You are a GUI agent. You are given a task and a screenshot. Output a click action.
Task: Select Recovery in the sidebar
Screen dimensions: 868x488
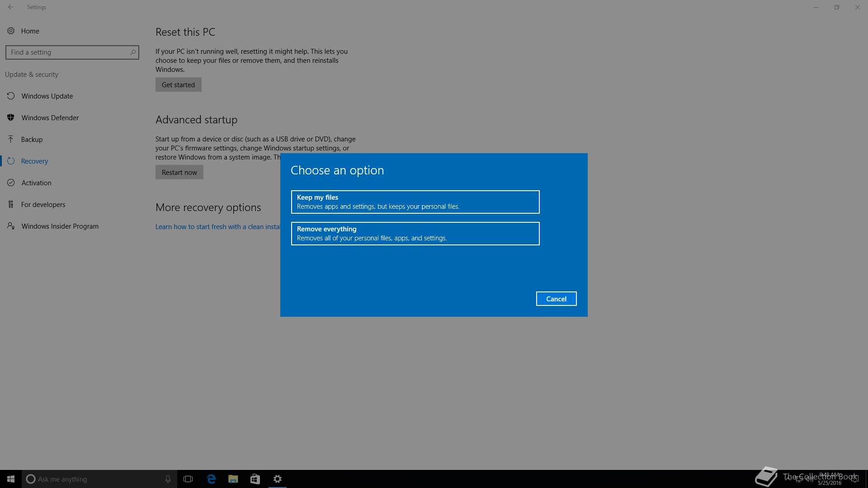[34, 161]
